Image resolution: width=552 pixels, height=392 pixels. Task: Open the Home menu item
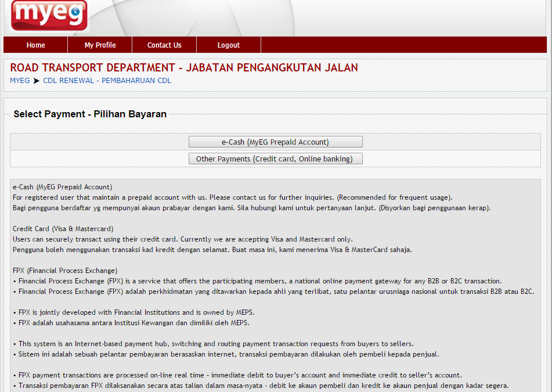click(35, 45)
